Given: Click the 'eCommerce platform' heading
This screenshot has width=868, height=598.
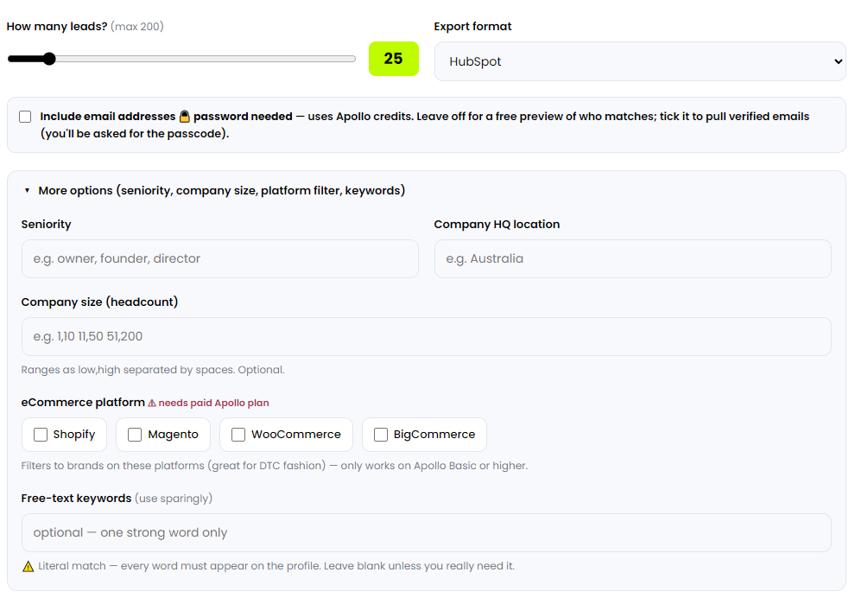Looking at the screenshot, I should point(83,403).
